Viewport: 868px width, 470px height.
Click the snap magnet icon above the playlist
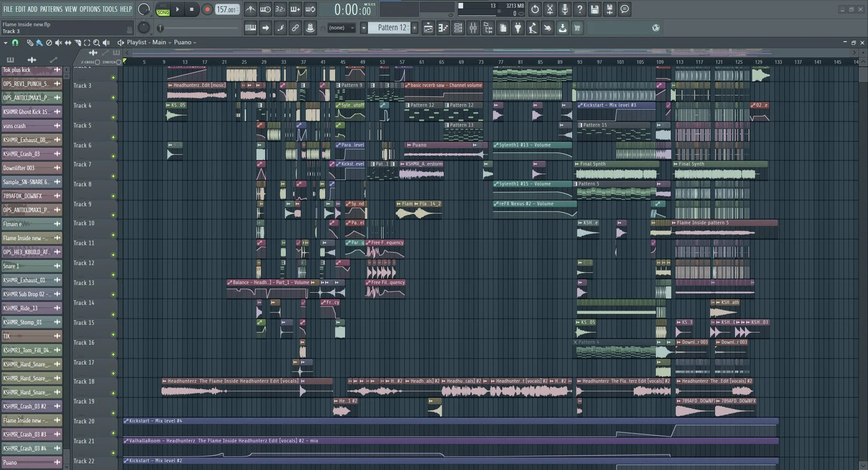[14, 43]
